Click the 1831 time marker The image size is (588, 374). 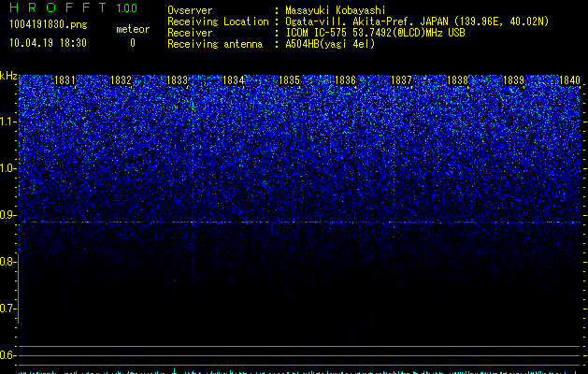65,80
